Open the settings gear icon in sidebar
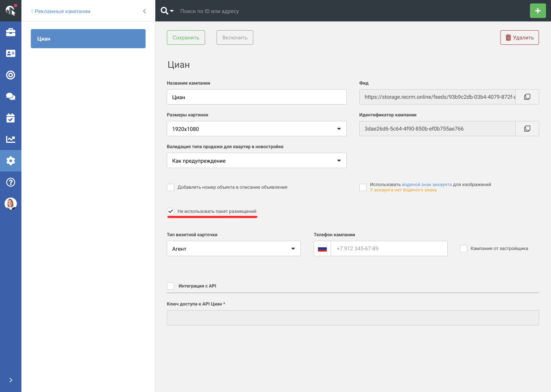Viewport: 551px width, 392px height. tap(11, 161)
